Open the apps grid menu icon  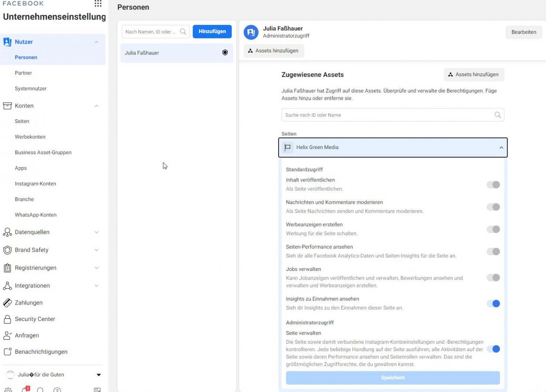tap(98, 3)
